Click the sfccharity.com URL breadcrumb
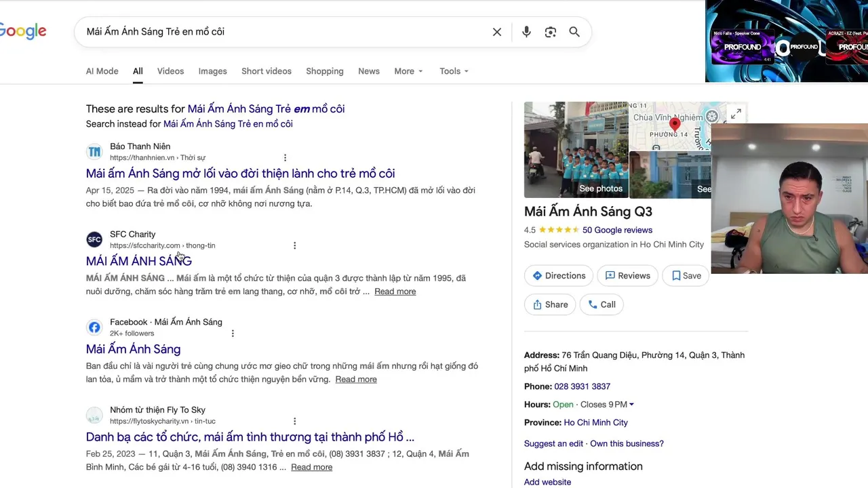The height and width of the screenshot is (488, 868). click(x=163, y=245)
